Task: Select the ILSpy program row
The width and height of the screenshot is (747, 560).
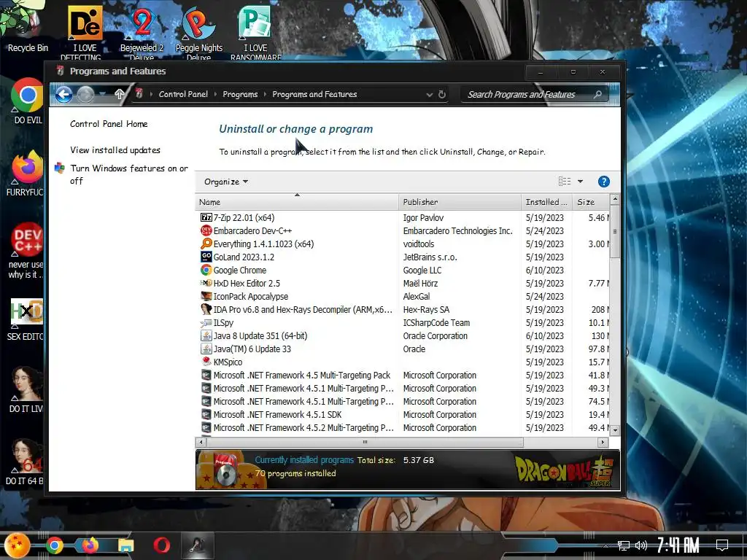Action: click(402, 322)
